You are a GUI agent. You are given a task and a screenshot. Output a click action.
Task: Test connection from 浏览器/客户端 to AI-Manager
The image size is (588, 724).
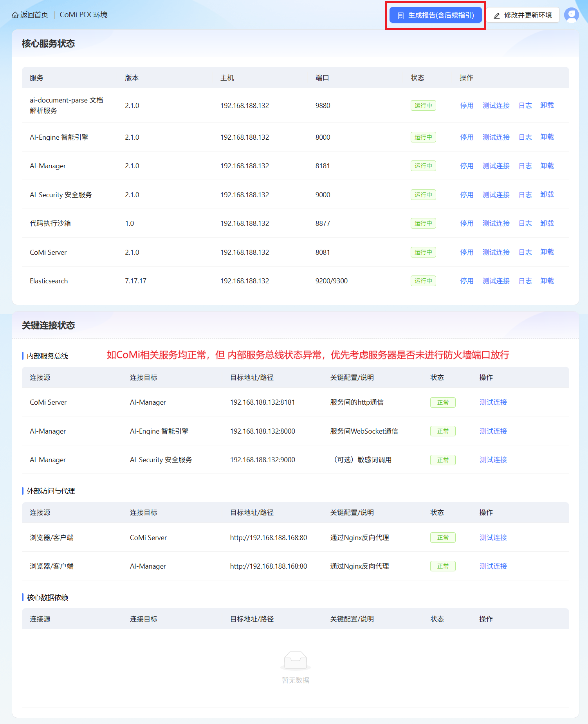493,566
